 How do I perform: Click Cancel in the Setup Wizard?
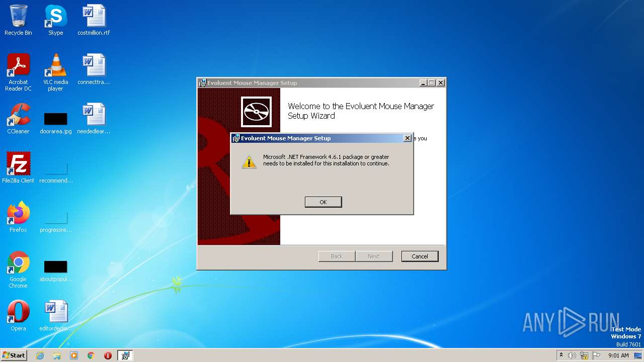(x=420, y=256)
